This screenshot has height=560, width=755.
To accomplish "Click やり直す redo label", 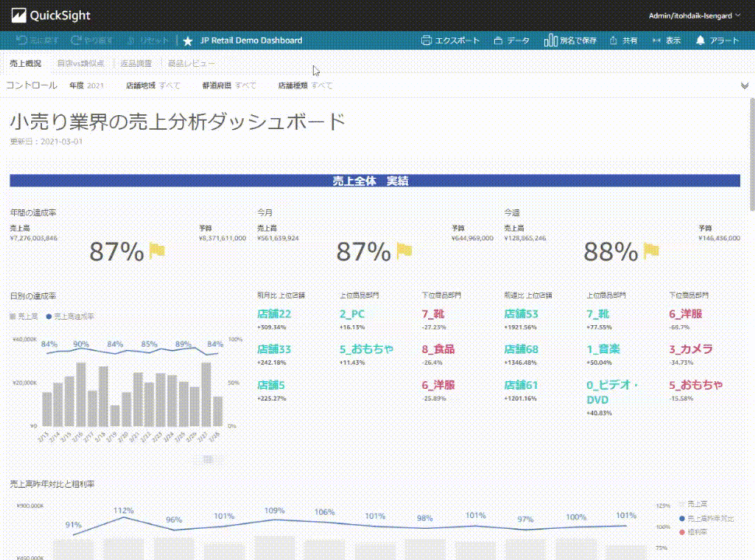I will pos(98,40).
